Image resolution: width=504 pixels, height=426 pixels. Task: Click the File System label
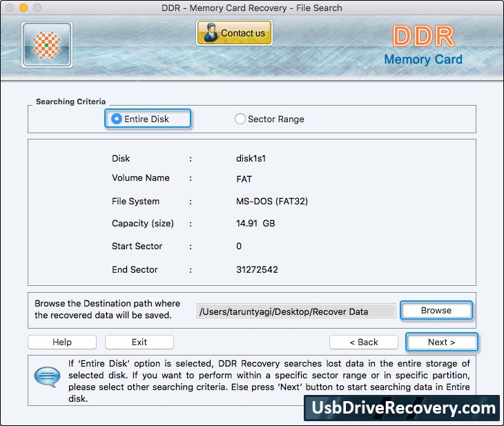coord(135,202)
